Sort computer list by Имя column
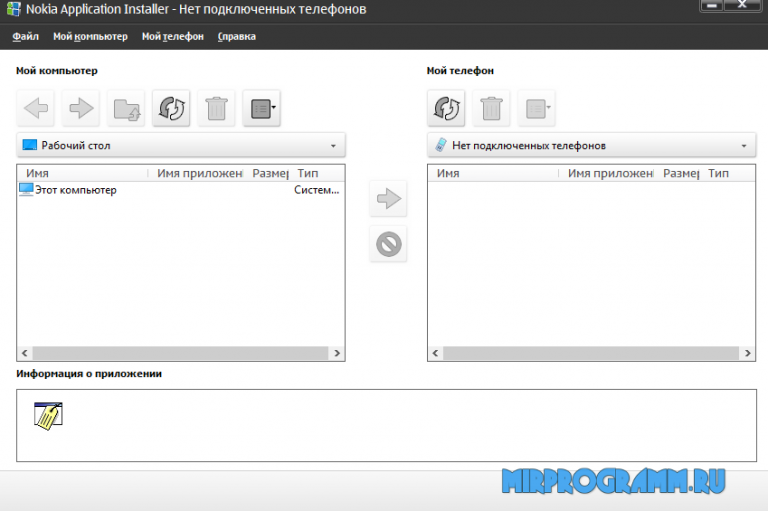The height and width of the screenshot is (511, 768). click(x=82, y=173)
